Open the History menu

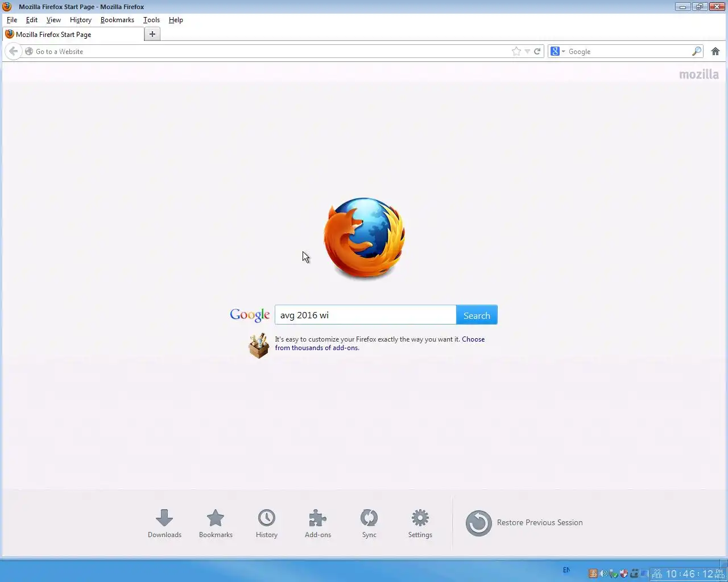tap(80, 19)
